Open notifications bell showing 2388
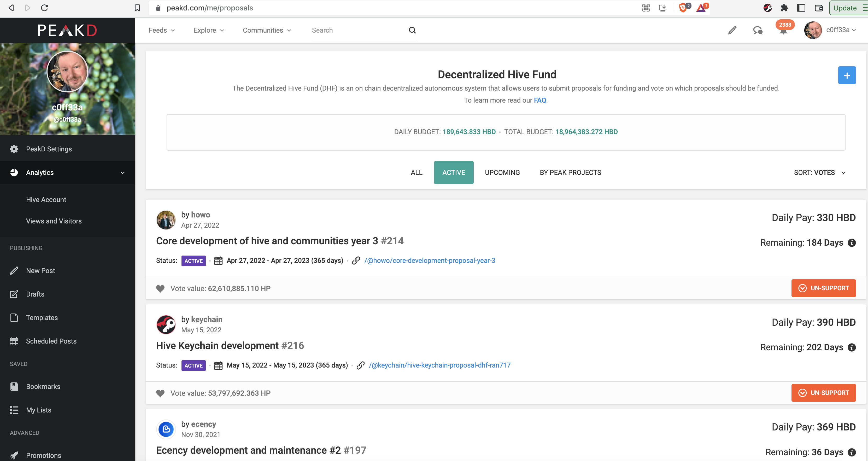Viewport: 868px width, 461px height. [x=784, y=29]
